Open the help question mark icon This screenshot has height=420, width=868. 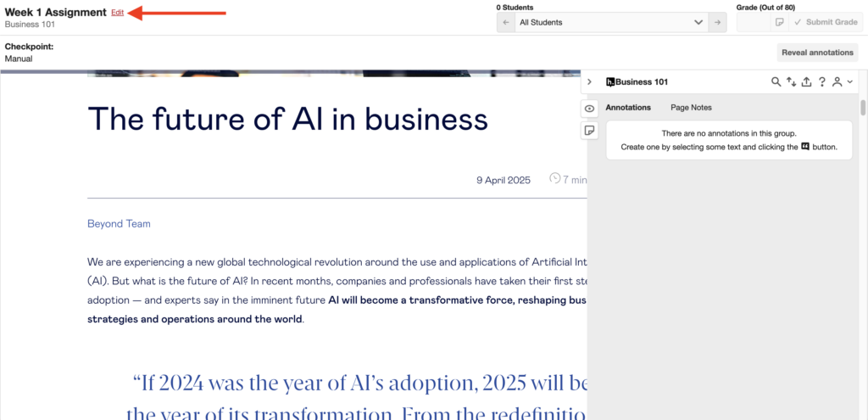[x=822, y=82]
